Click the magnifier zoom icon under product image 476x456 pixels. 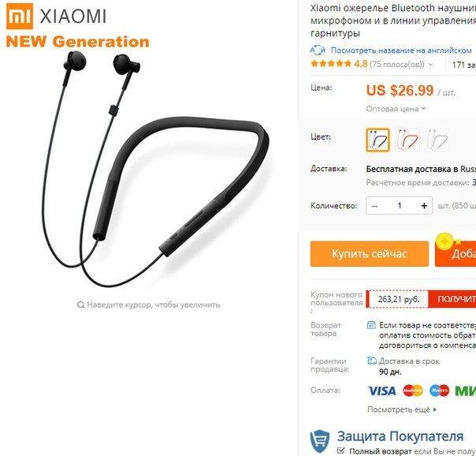click(80, 305)
